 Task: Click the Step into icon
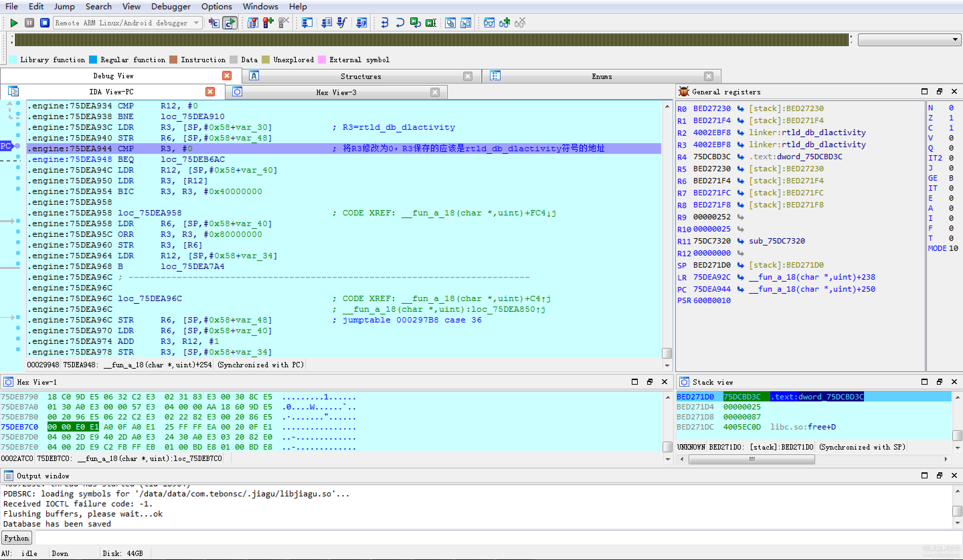click(x=384, y=23)
